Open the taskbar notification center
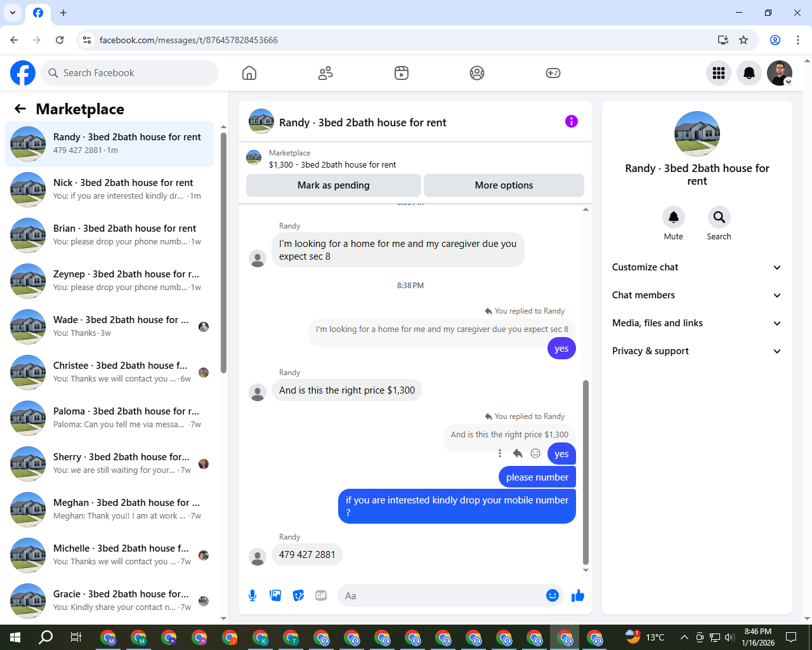The width and height of the screenshot is (812, 650). point(791,637)
